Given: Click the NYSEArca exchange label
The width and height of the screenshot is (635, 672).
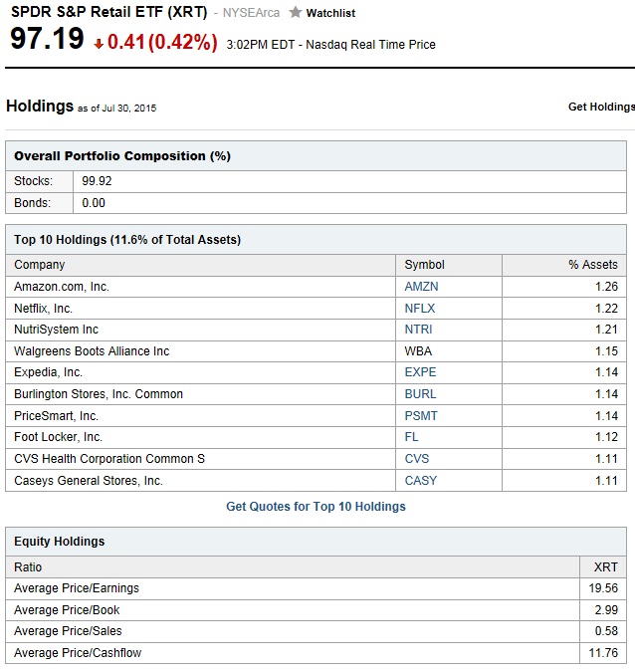Looking at the screenshot, I should (251, 13).
